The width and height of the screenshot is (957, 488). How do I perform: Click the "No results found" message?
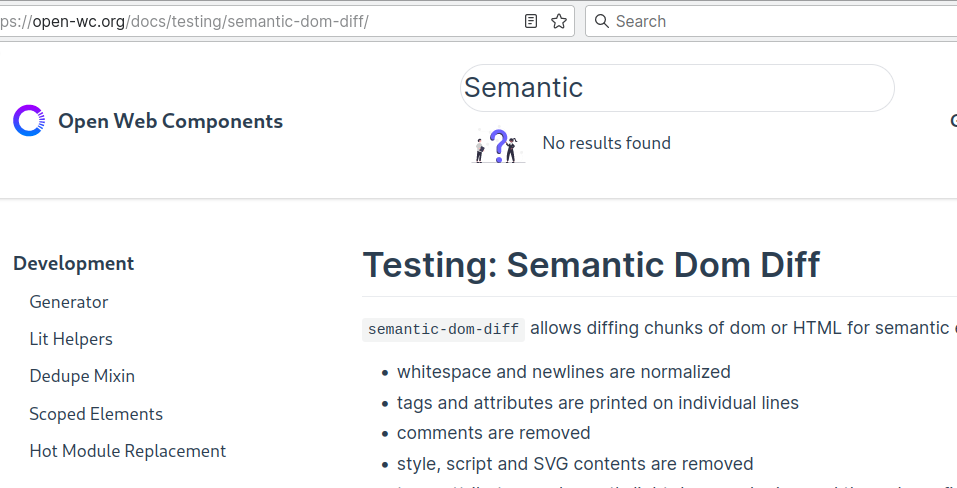pyautogui.click(x=606, y=143)
